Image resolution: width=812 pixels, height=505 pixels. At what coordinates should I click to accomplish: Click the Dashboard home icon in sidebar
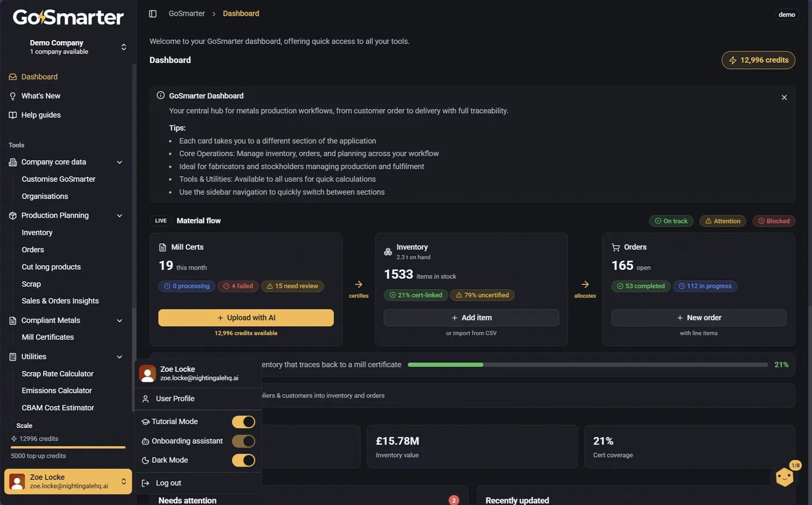point(13,77)
